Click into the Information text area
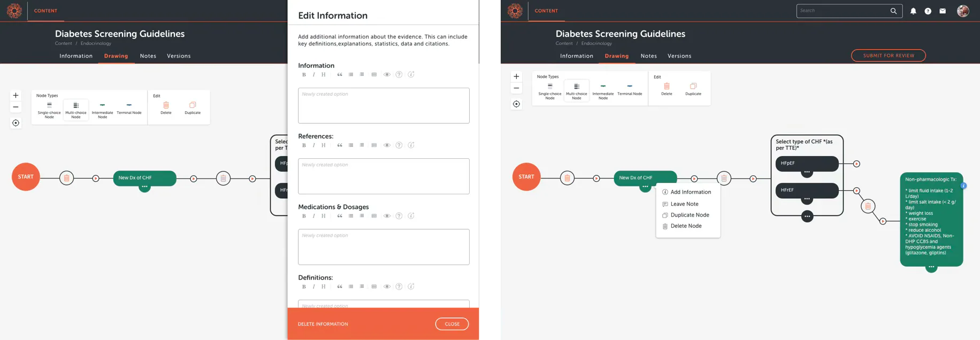The height and width of the screenshot is (340, 980). tap(384, 106)
